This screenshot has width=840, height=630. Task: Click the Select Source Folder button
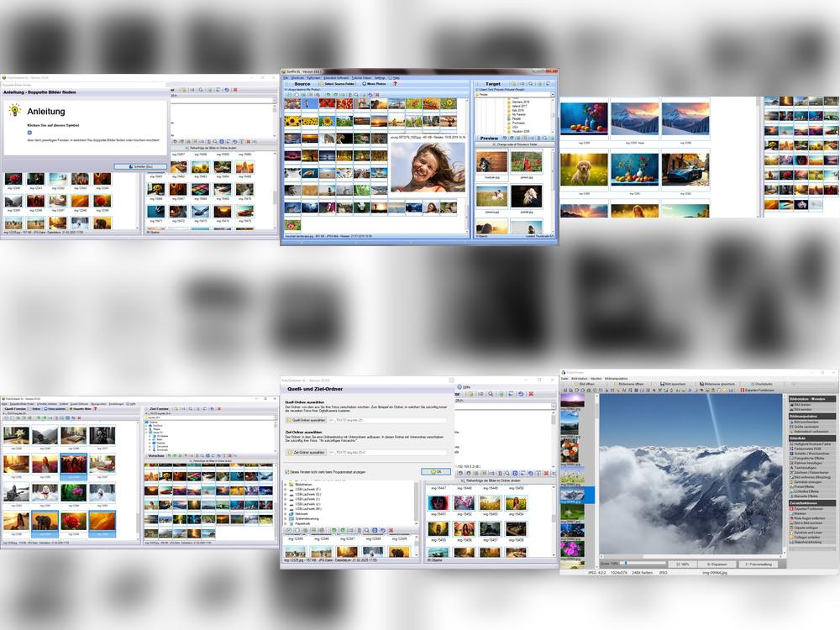[x=339, y=84]
